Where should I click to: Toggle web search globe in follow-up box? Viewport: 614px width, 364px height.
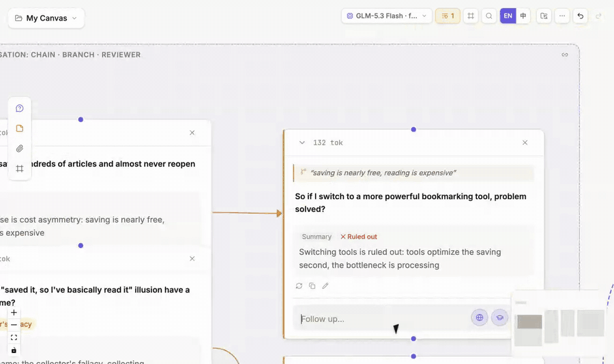480,318
